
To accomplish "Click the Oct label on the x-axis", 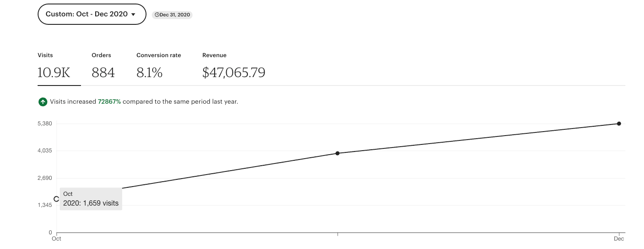I will 56,239.
